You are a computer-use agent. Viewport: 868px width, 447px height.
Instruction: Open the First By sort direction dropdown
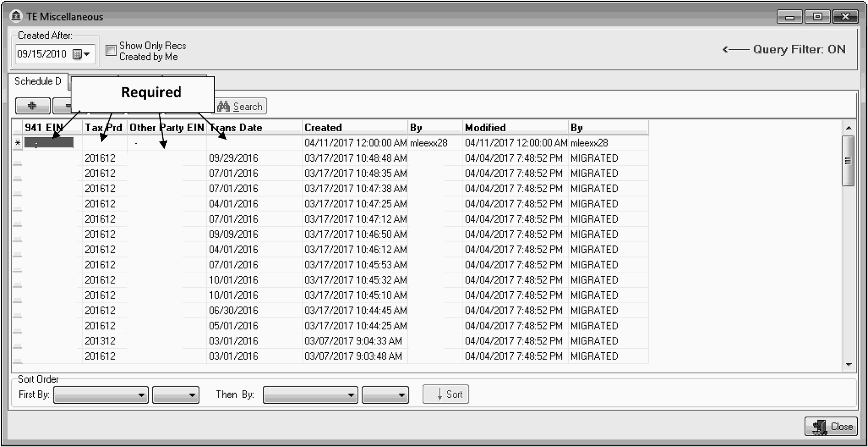pos(176,395)
